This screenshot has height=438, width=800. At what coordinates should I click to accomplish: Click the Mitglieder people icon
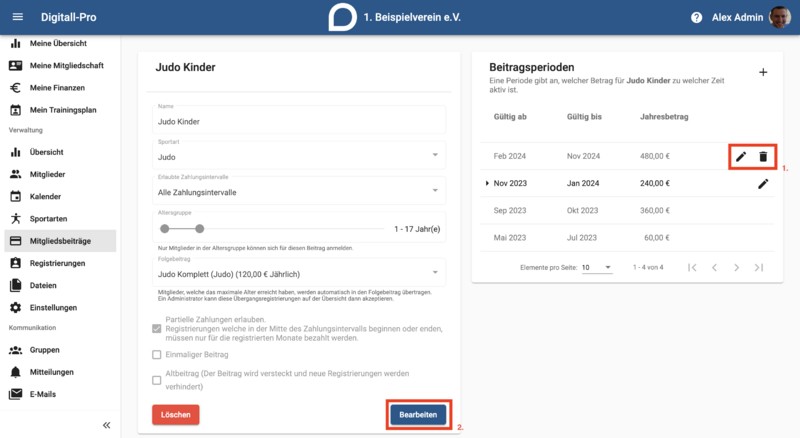(16, 174)
